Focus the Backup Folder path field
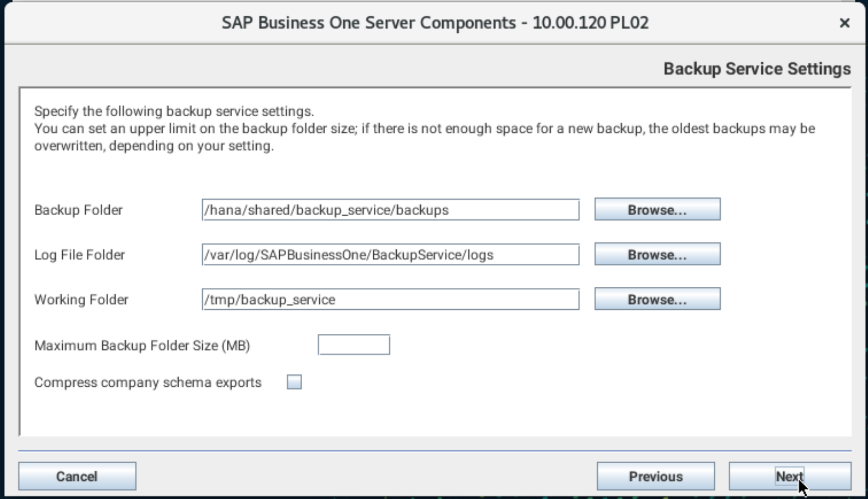868x499 pixels. 390,210
